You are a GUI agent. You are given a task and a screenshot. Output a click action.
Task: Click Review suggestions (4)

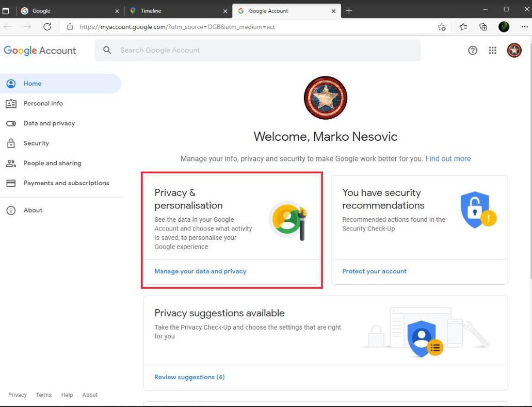pyautogui.click(x=189, y=377)
